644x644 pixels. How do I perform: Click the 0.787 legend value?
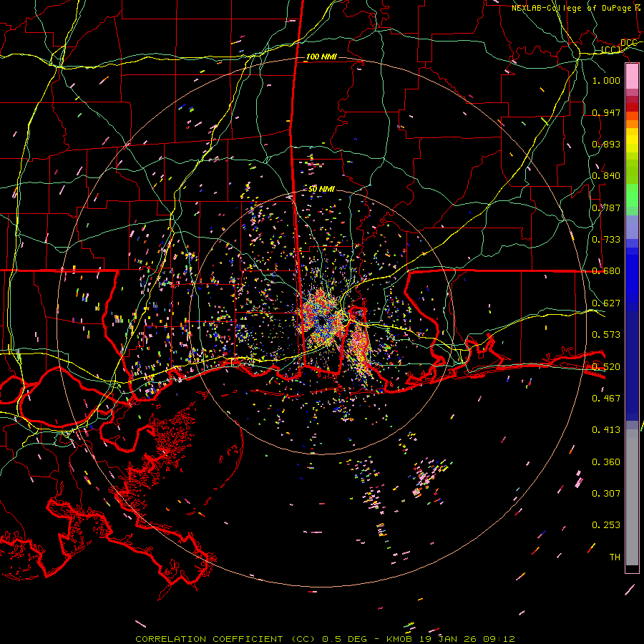[x=606, y=208]
